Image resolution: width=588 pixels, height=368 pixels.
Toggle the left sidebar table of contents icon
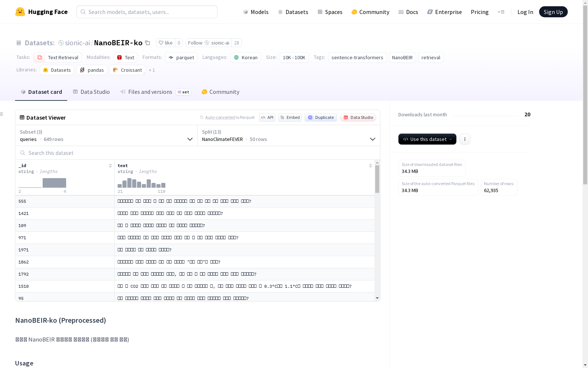point(2,114)
